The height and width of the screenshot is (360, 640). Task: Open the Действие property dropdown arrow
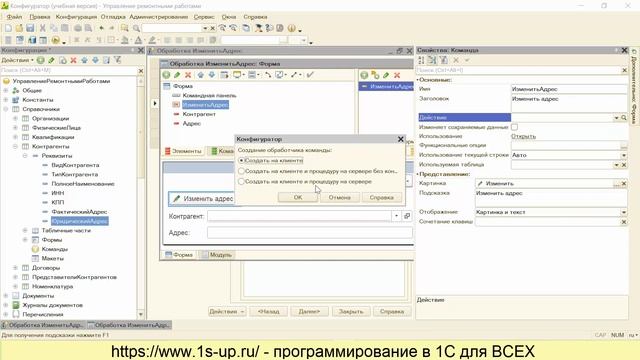[x=616, y=118]
